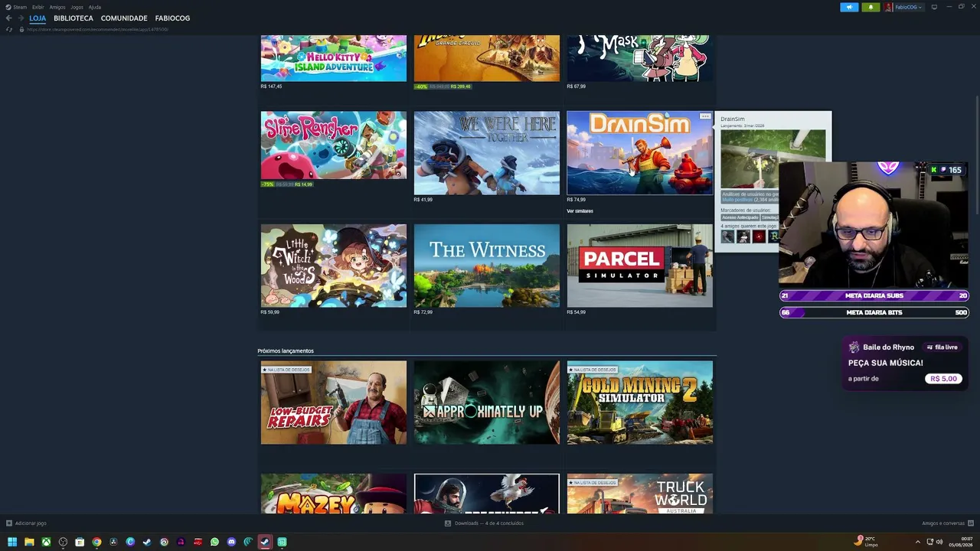This screenshot has width=980, height=551.
Task: Open the first friend avatar in DrainSim popup
Action: click(x=727, y=236)
